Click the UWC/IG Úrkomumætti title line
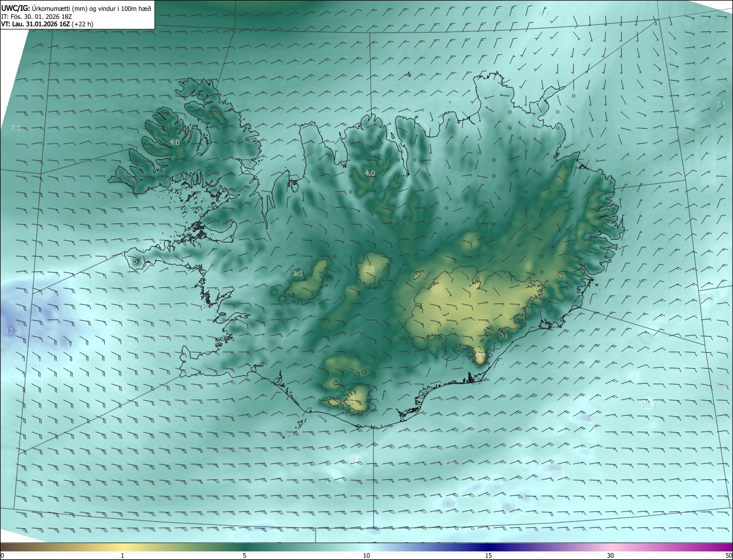This screenshot has width=733, height=560. point(77,8)
